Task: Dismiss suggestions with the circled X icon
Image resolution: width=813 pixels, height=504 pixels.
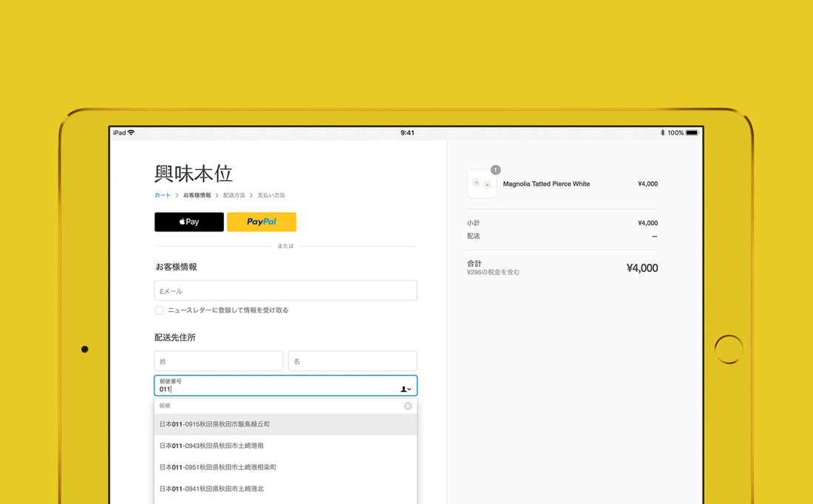Action: point(408,406)
